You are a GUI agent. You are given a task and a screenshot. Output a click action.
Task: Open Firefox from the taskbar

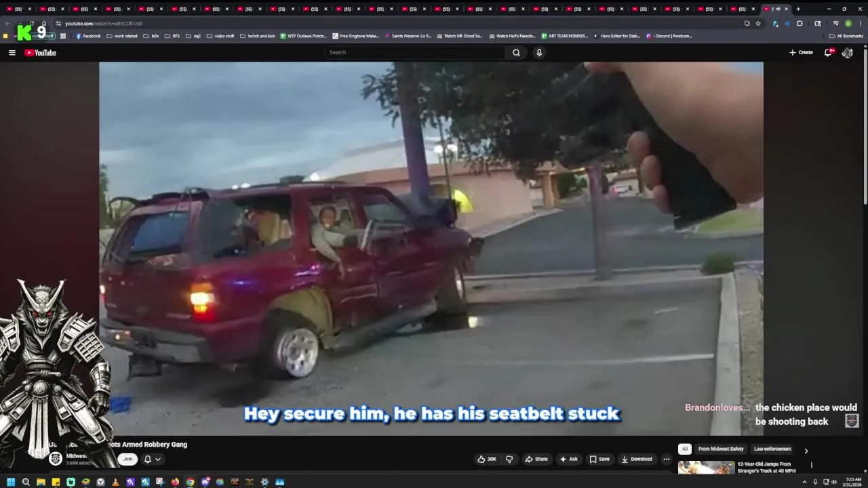[175, 482]
